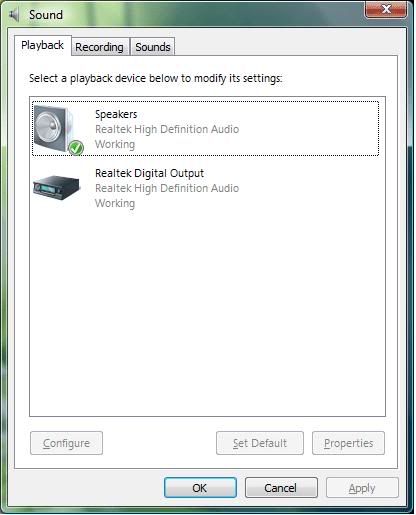416x515 pixels.
Task: Select the Playback tab
Action: coord(42,45)
